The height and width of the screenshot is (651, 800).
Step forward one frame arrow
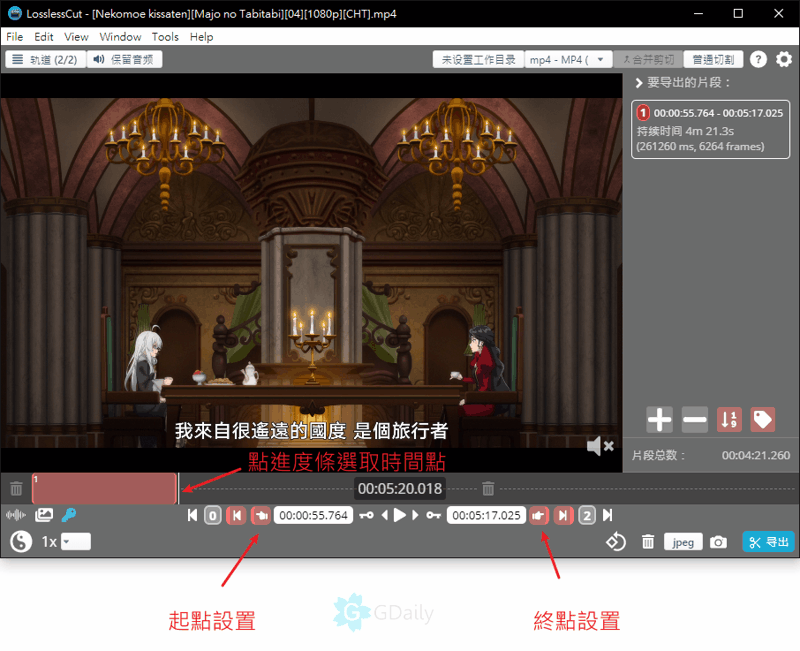coord(415,515)
